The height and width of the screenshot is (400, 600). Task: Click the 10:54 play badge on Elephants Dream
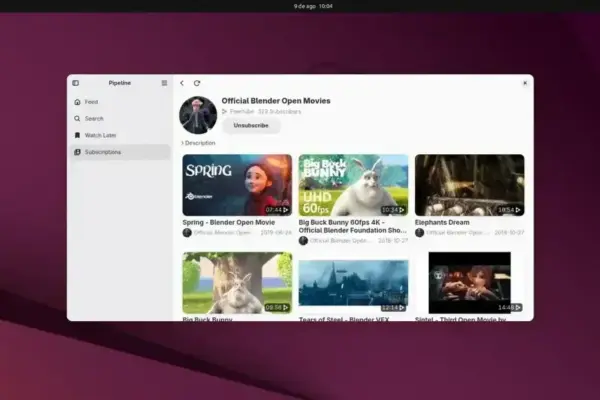pos(509,210)
